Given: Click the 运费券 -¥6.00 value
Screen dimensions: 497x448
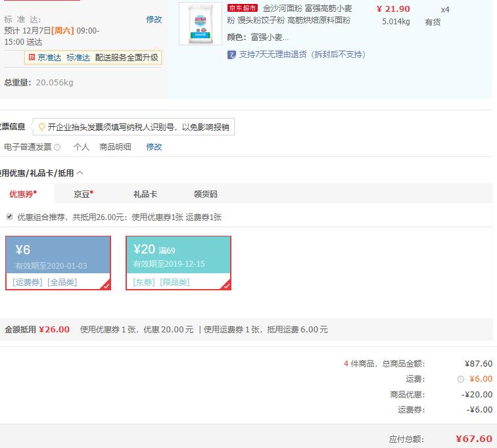Looking at the screenshot, I should point(479,410).
